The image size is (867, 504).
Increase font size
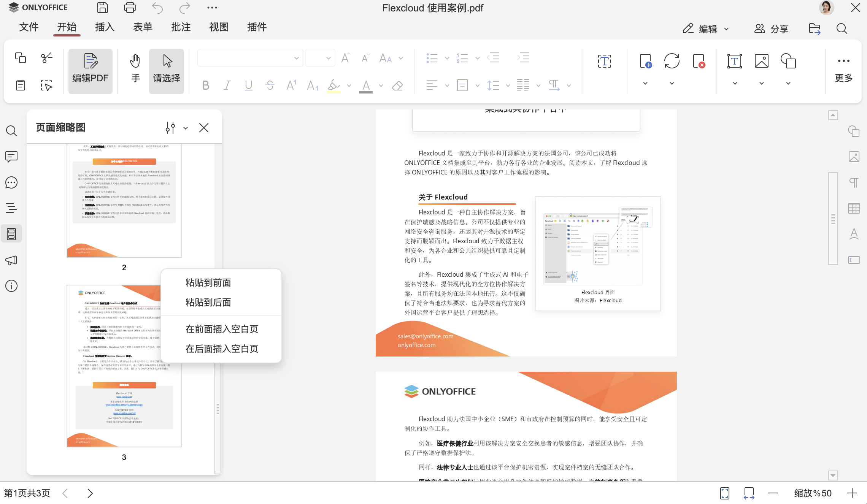(345, 58)
